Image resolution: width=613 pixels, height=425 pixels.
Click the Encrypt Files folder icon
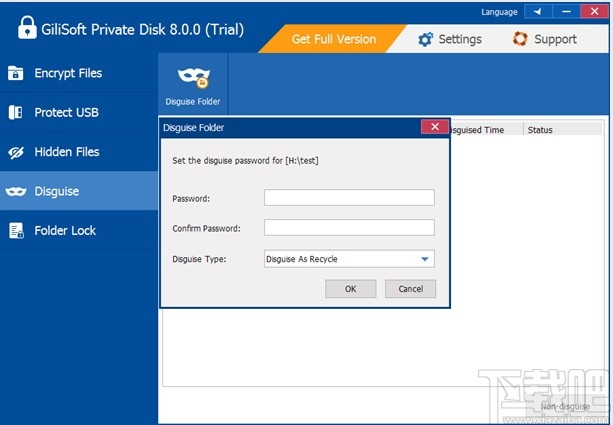point(16,73)
